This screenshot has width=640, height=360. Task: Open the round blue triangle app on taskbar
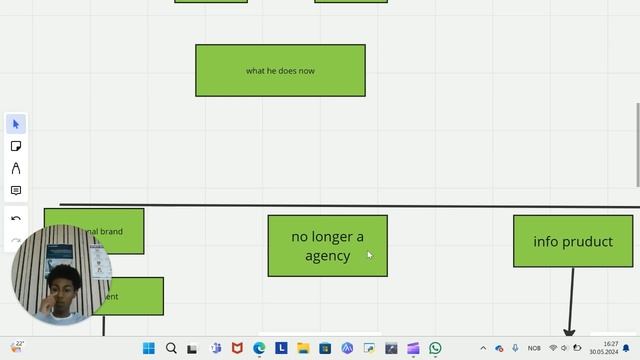(347, 348)
